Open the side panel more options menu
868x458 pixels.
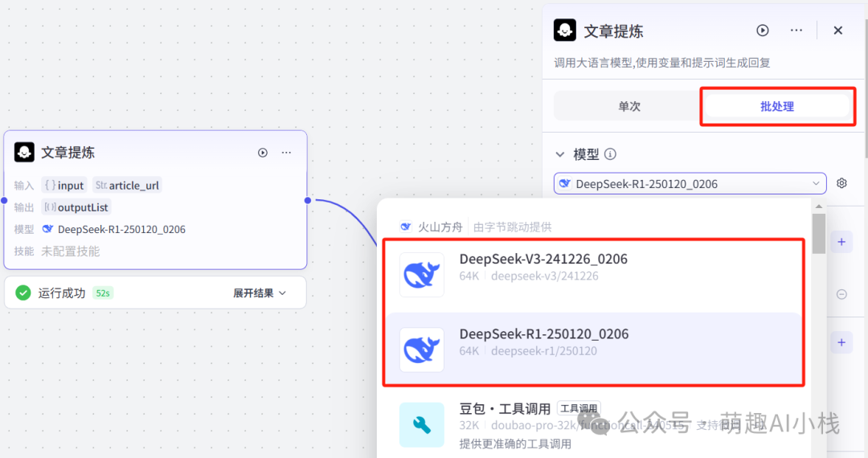click(x=796, y=31)
